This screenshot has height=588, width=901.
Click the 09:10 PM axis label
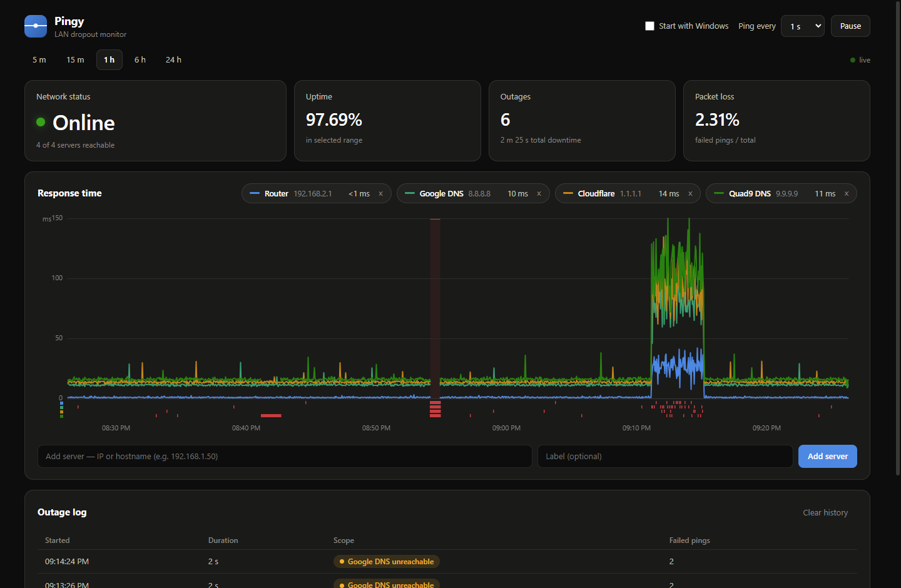coord(636,428)
